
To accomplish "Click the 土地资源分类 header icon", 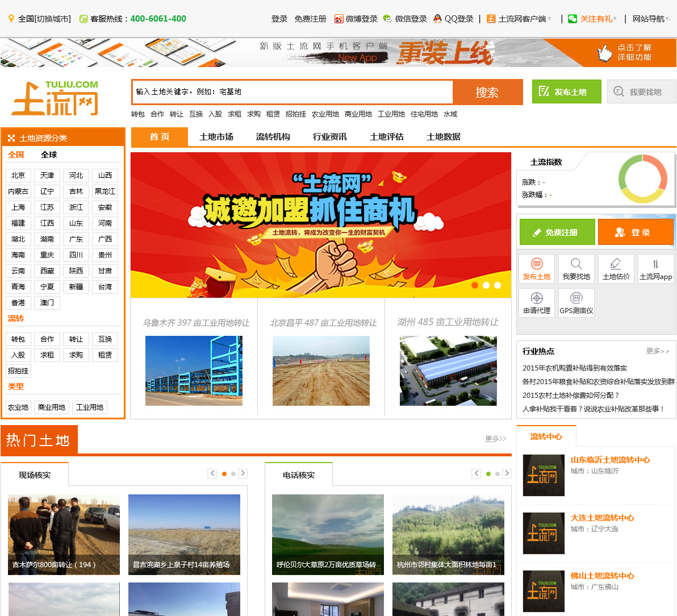I will pos(11,138).
